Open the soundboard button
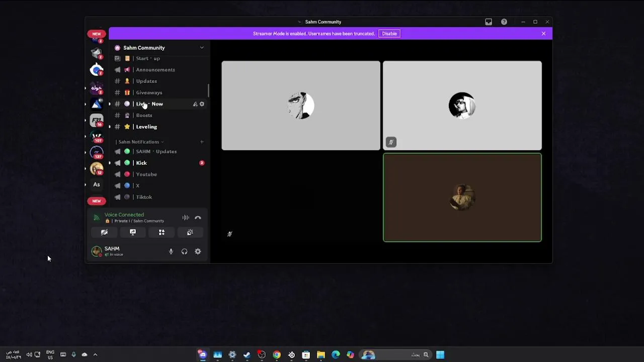Screen dimensions: 644x362 pos(190,232)
